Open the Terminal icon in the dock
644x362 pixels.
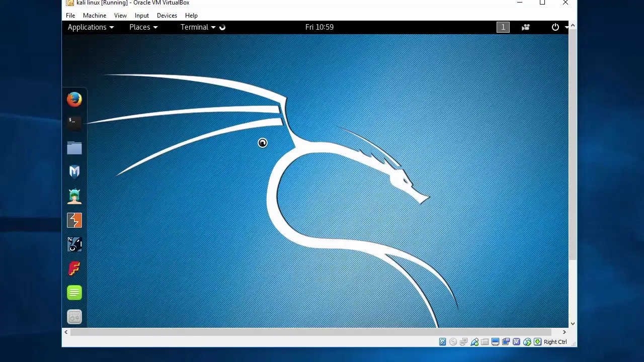[74, 123]
